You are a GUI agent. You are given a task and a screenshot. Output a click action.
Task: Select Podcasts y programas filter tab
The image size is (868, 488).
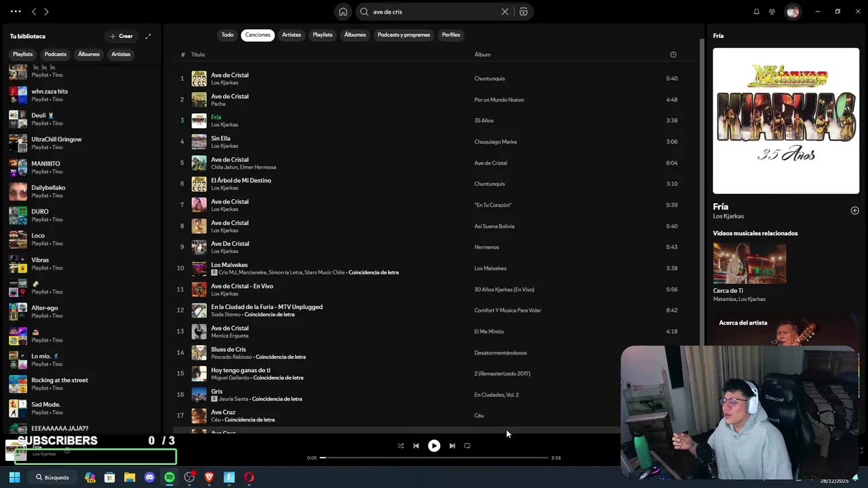(x=403, y=35)
